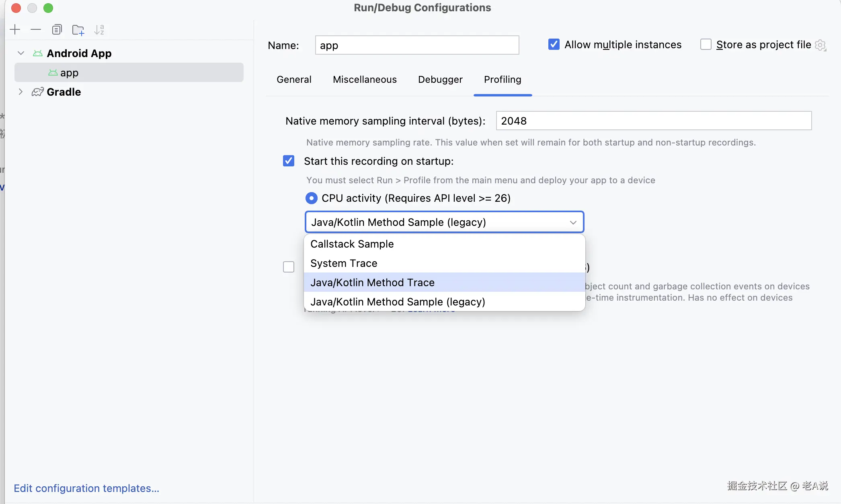Remove the selected configuration
The width and height of the screenshot is (841, 504).
pos(36,29)
